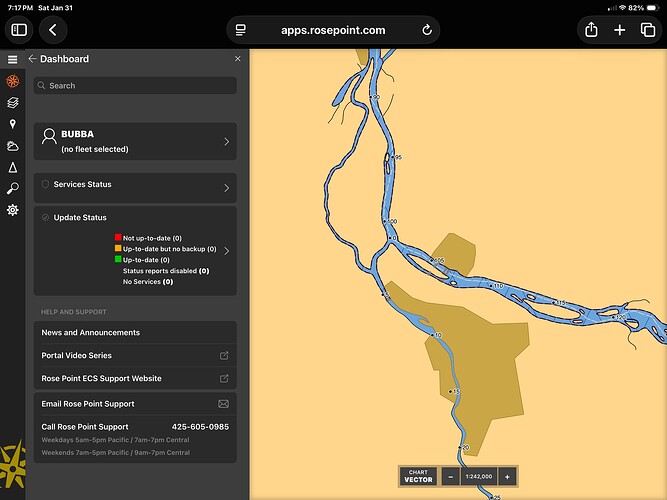
Task: Expand the Update Status details chevron
Action: [226, 251]
